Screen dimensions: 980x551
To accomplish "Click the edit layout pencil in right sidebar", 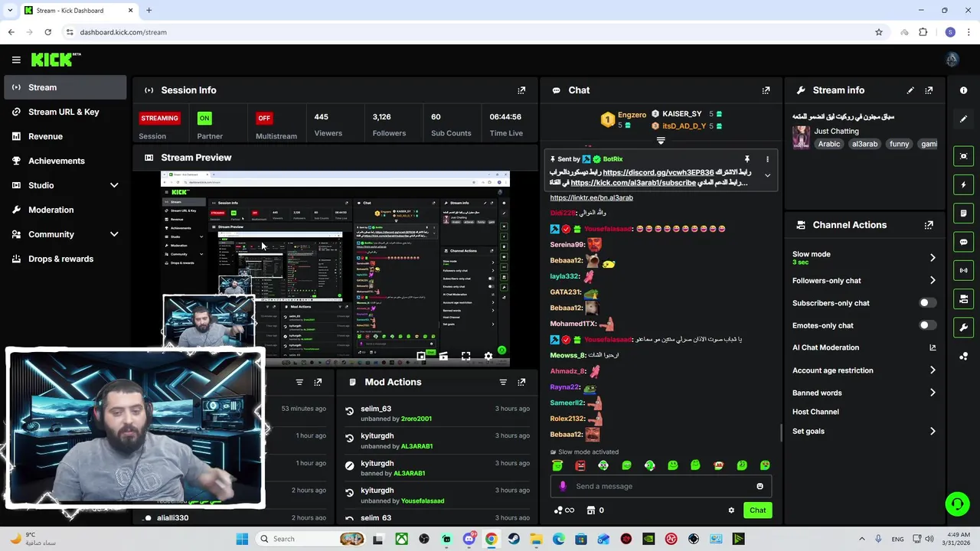I will tap(963, 119).
